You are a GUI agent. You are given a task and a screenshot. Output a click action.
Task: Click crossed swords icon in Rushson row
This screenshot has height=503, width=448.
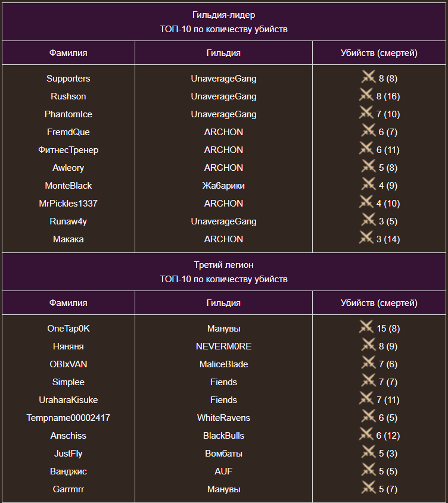click(366, 95)
